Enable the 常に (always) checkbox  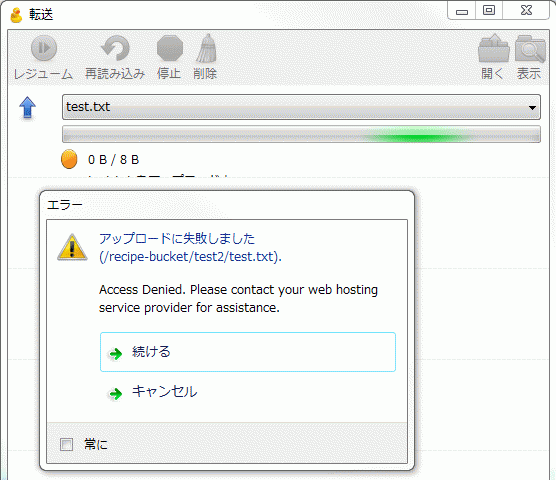click(66, 444)
